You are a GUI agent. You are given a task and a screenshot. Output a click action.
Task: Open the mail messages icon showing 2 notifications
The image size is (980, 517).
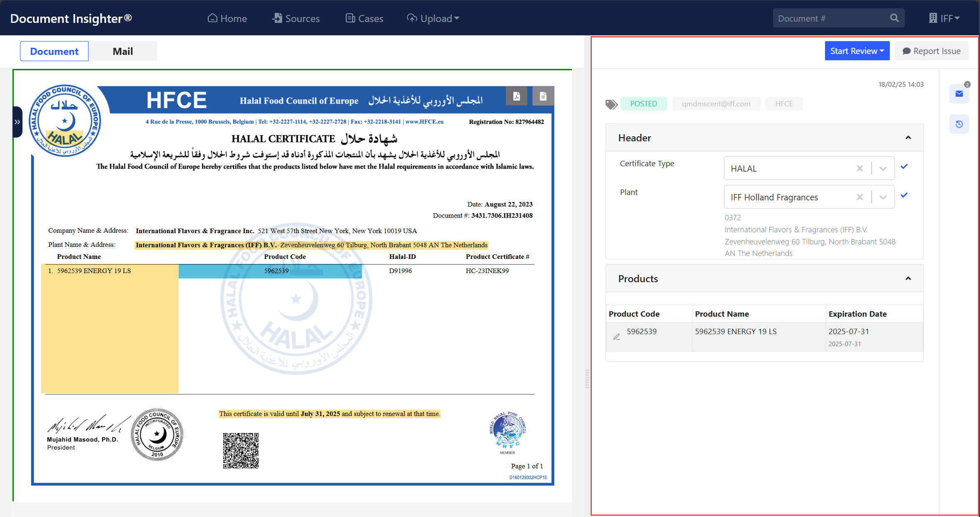pos(959,94)
